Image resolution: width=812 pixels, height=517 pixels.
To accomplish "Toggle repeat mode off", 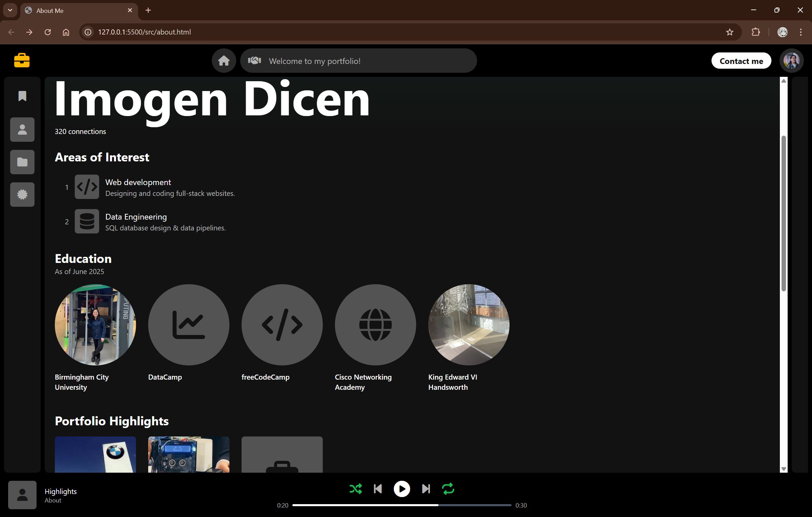I will 448,489.
